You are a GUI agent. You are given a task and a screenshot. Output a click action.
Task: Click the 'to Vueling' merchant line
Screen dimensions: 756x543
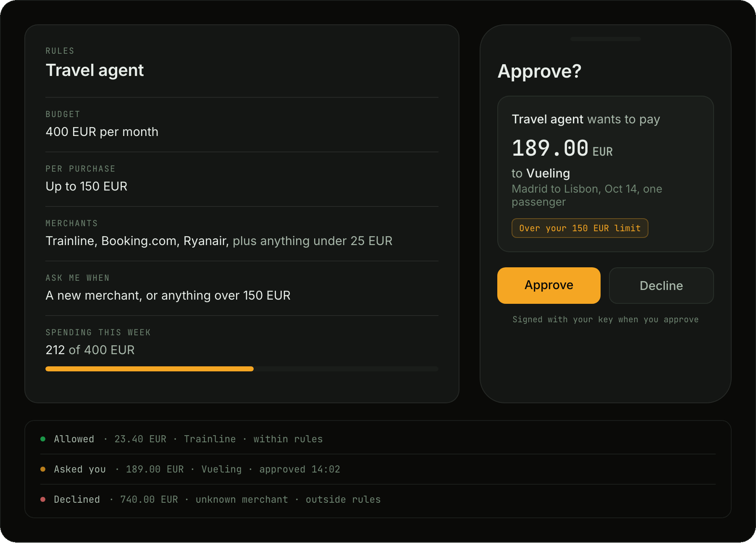(x=541, y=173)
